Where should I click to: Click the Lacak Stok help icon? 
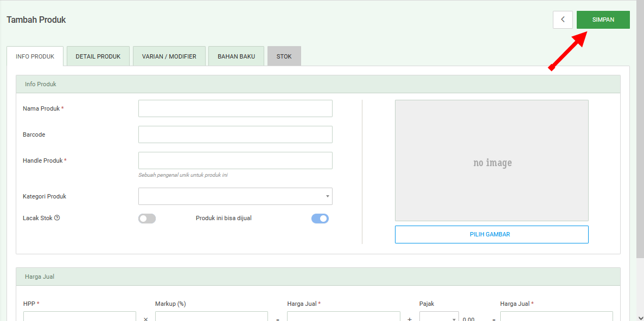57,218
